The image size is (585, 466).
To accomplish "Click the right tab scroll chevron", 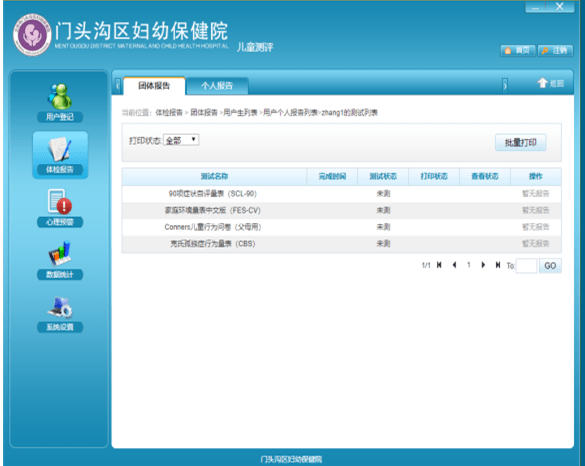I will [x=504, y=86].
